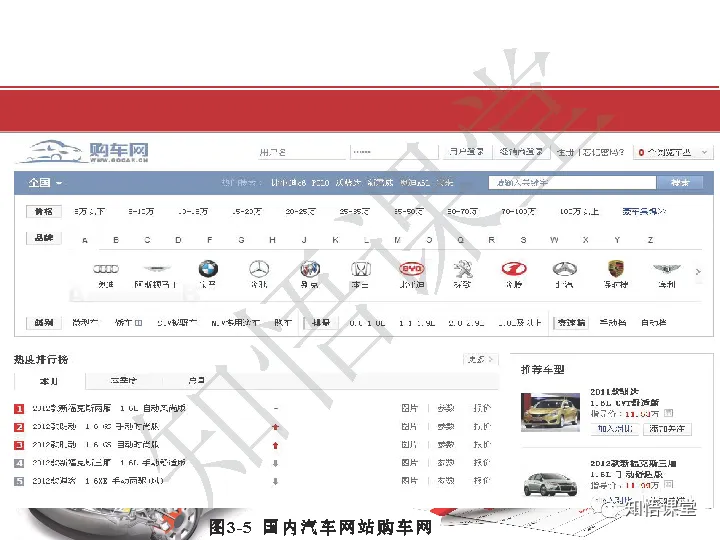Click the grey rank 5 badge
The image size is (720, 540).
[x=19, y=481]
